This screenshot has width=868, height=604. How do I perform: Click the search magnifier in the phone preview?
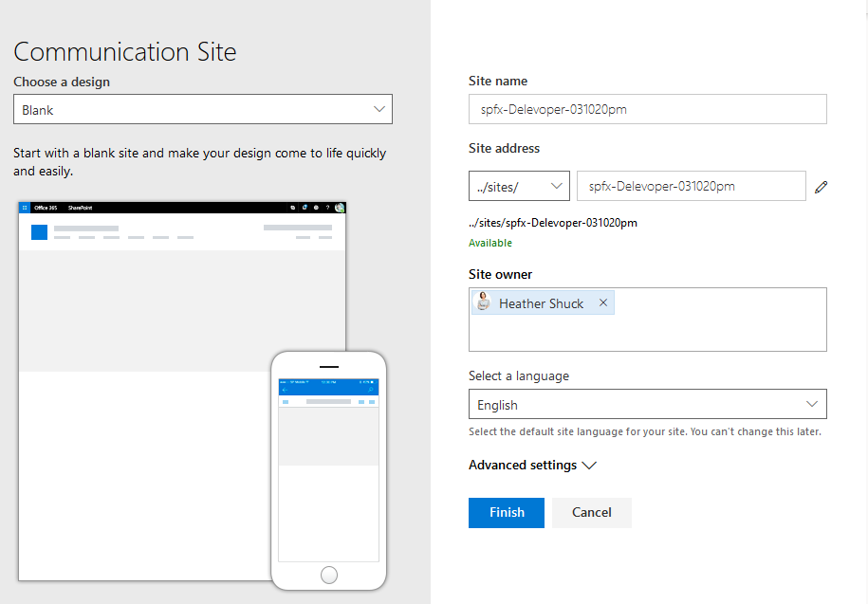371,390
